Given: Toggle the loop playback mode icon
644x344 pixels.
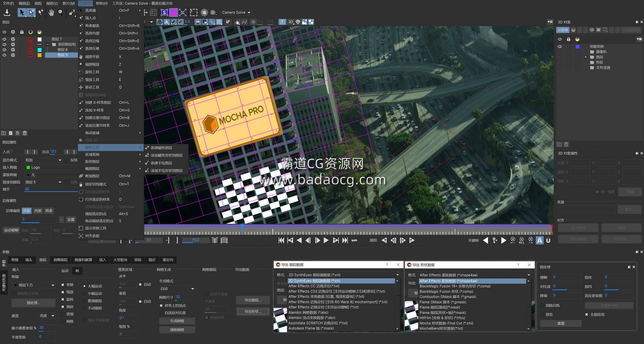Looking at the screenshot, I should point(354,240).
